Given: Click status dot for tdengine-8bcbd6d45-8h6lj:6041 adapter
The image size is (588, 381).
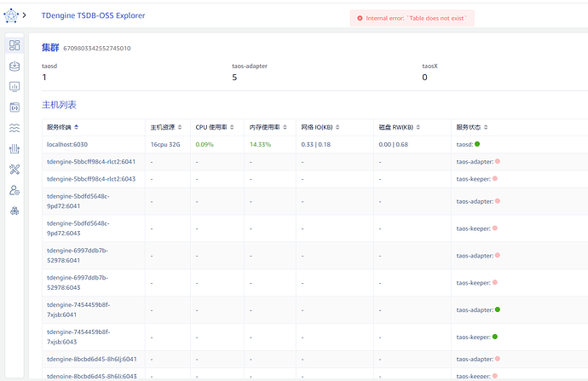Looking at the screenshot, I should click(498, 359).
